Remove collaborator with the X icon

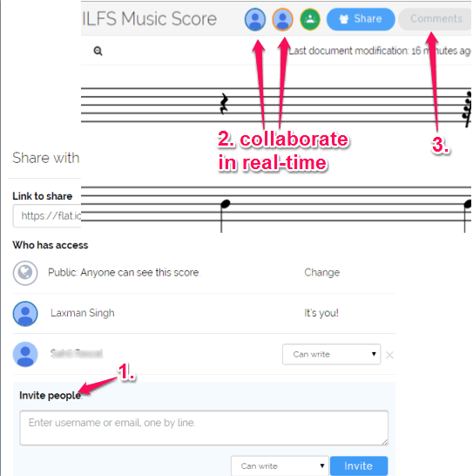tap(389, 355)
